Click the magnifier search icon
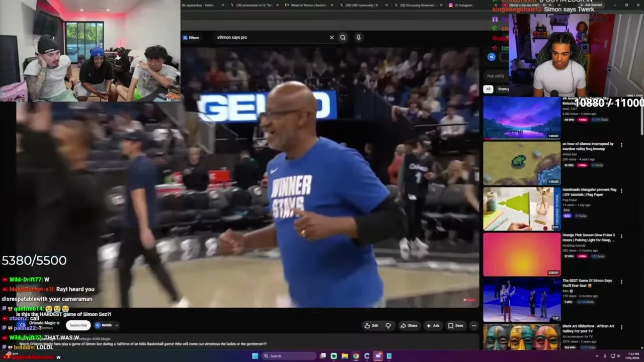Viewport: 644px width, 362px height. [x=343, y=37]
